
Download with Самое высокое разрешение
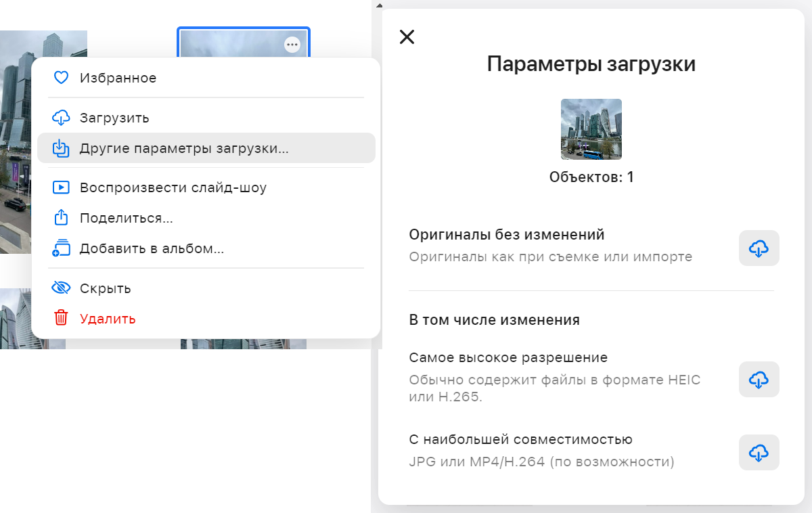pyautogui.click(x=759, y=379)
